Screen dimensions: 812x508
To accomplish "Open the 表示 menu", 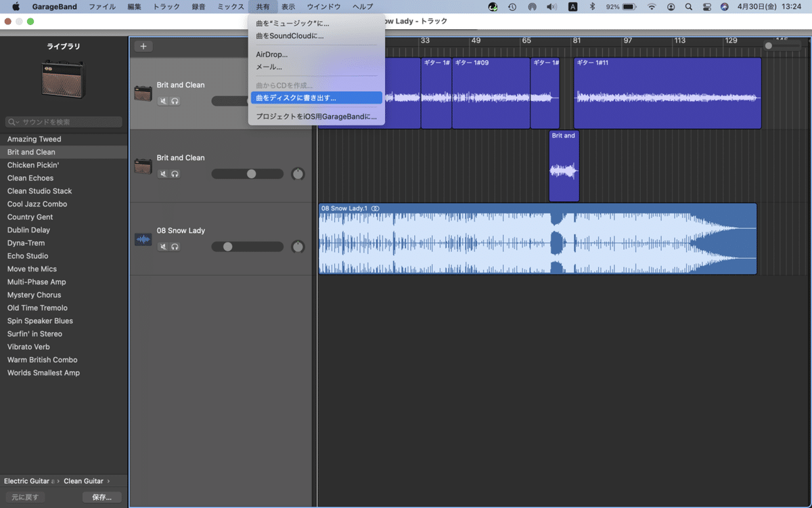I will coord(288,7).
